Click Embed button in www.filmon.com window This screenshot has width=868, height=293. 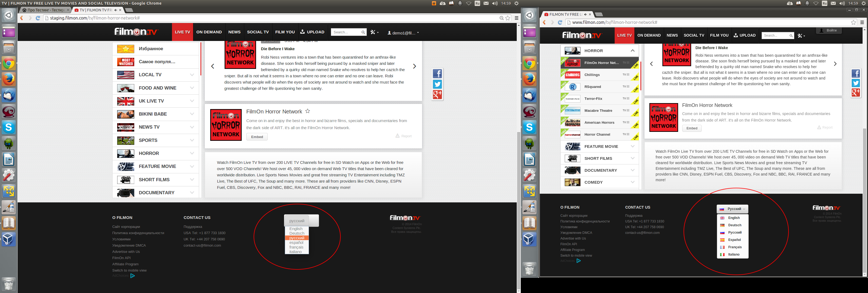[x=692, y=128]
